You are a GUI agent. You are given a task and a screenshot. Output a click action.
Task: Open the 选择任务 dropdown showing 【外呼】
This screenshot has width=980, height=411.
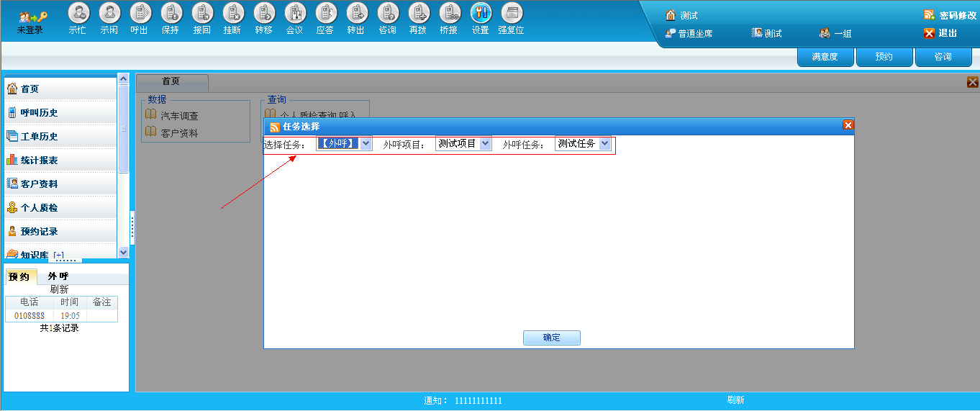pos(366,144)
